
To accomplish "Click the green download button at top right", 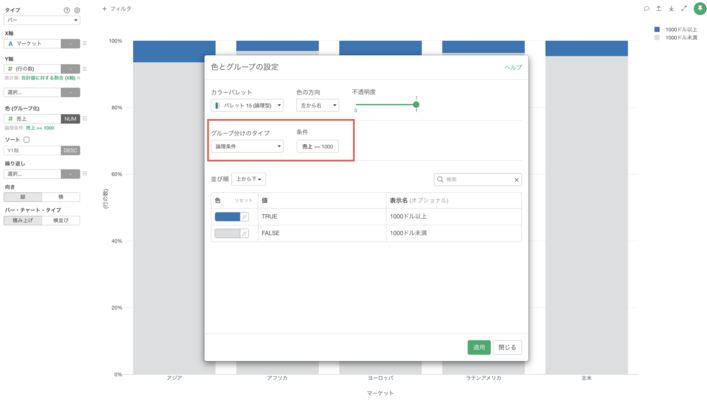I will click(699, 8).
